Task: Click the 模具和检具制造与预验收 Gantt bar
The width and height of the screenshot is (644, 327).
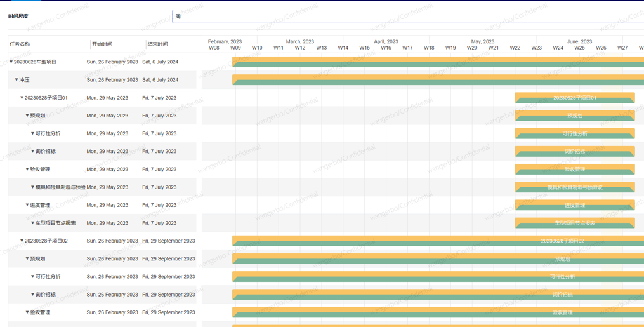Action: click(575, 187)
